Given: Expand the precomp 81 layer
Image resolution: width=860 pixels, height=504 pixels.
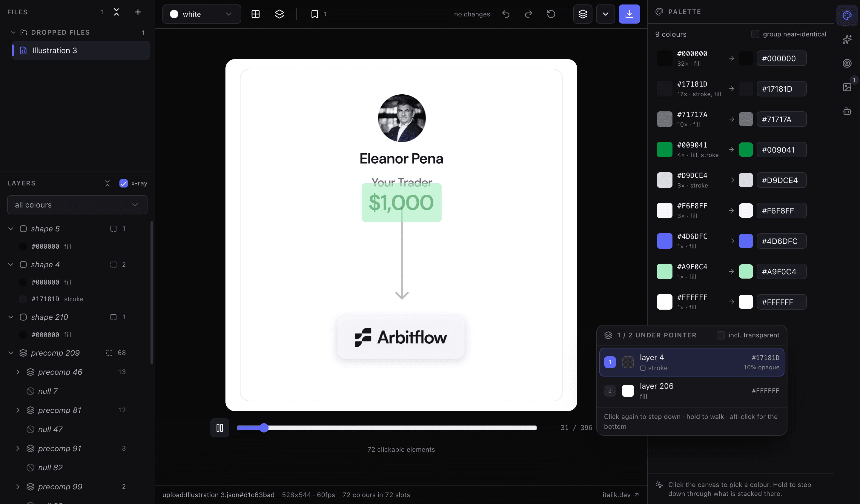Looking at the screenshot, I should click(18, 410).
